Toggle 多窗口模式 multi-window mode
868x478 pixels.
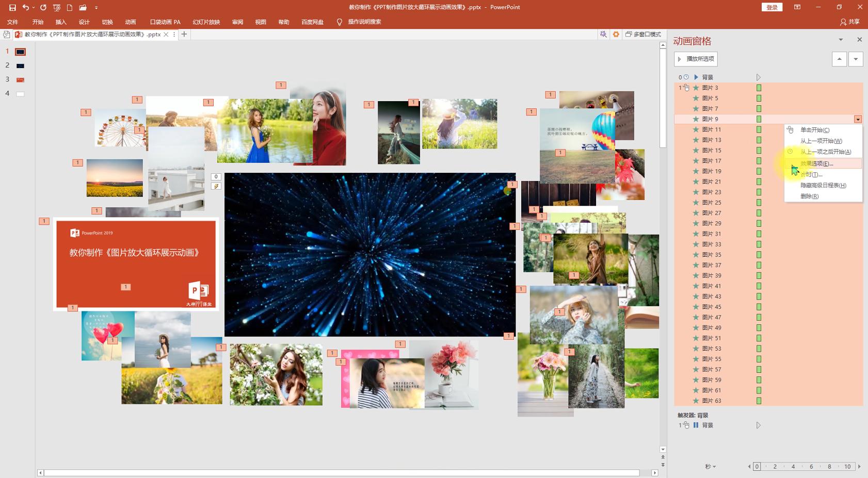click(643, 34)
